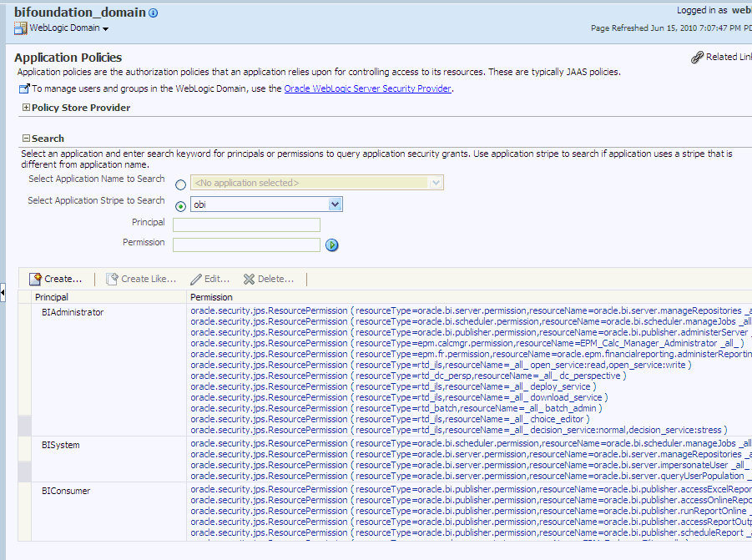Click the EPM_Calc_Manager_Administrator permission line

[x=467, y=343]
